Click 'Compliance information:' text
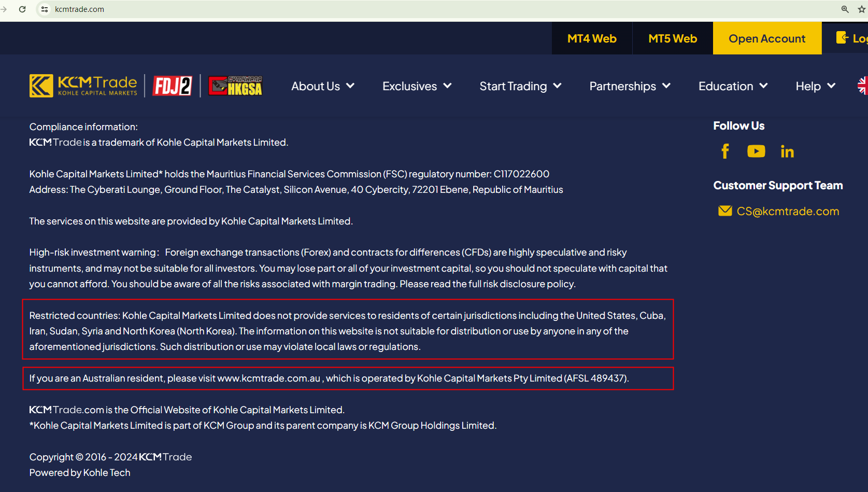 (83, 127)
